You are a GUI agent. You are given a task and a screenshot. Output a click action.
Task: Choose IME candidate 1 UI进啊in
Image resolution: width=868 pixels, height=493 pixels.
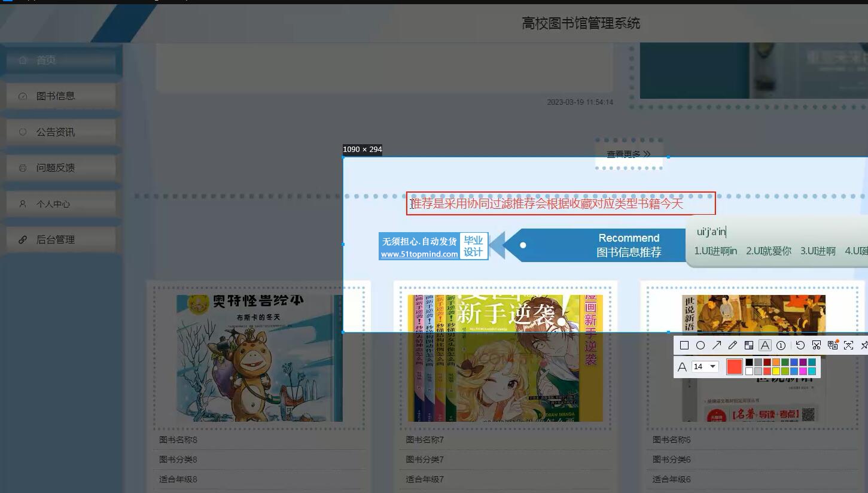(x=715, y=251)
